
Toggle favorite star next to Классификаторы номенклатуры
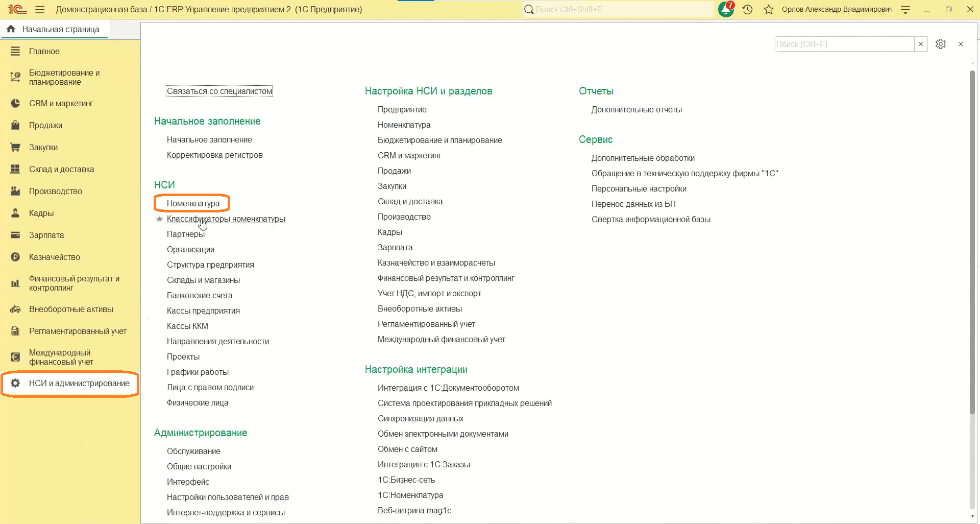[x=159, y=219]
